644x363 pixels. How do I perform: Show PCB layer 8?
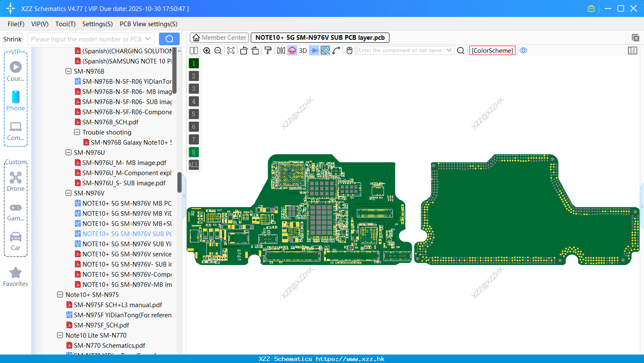(194, 152)
